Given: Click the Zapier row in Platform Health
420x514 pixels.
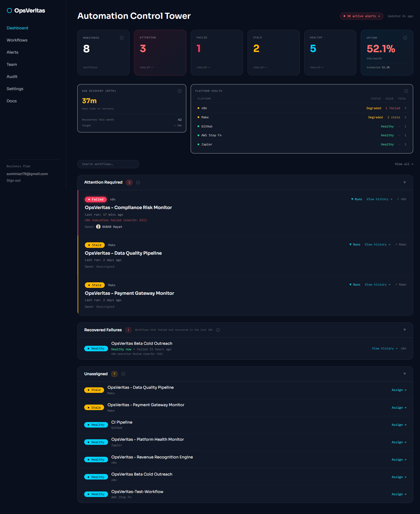Looking at the screenshot, I should click(x=302, y=144).
